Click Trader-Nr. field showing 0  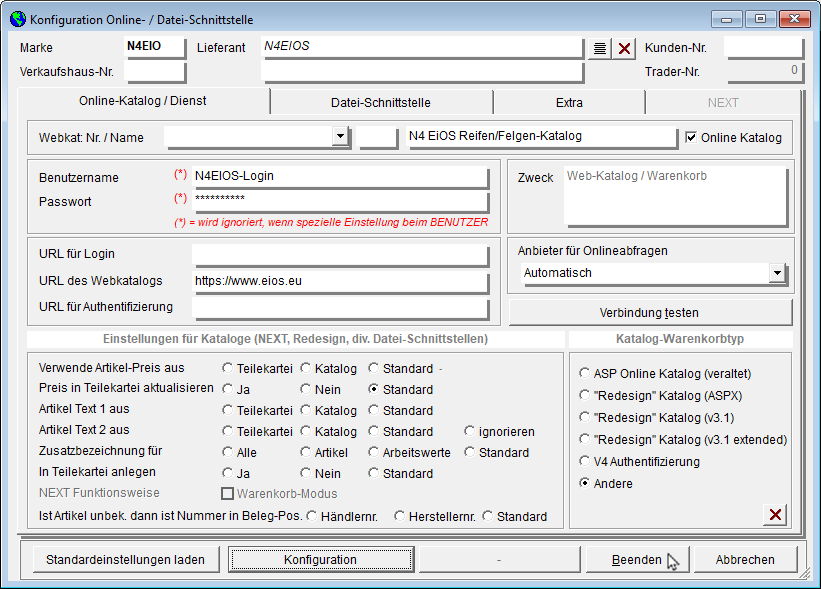coord(764,72)
